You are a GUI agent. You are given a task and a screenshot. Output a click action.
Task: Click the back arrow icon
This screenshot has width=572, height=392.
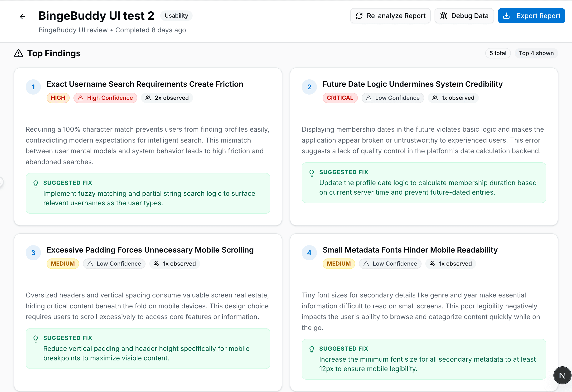(x=22, y=16)
